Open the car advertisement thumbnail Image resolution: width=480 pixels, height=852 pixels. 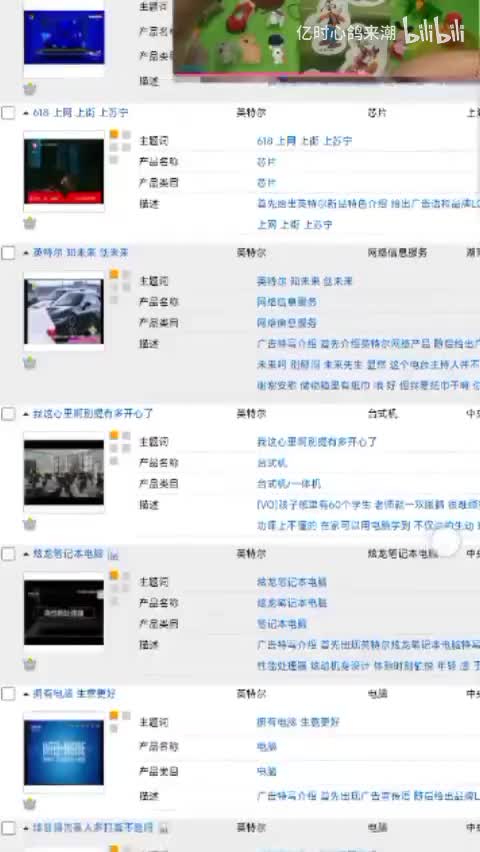coord(64,311)
